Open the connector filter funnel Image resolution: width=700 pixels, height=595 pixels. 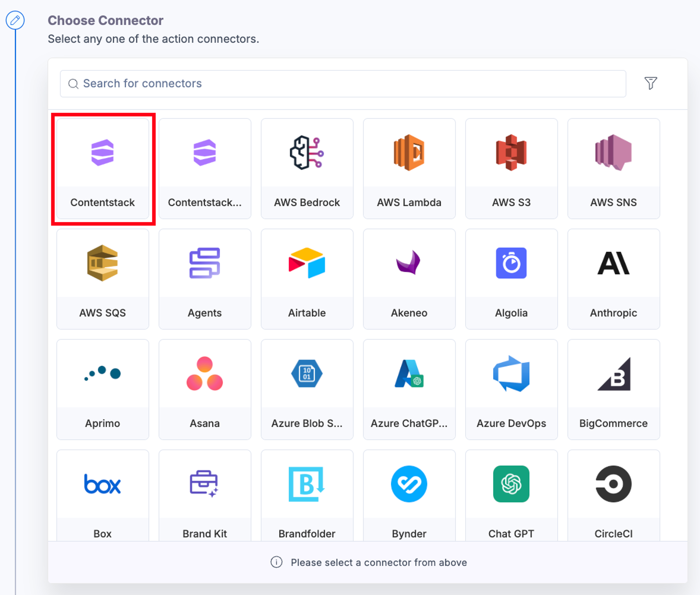tap(651, 83)
